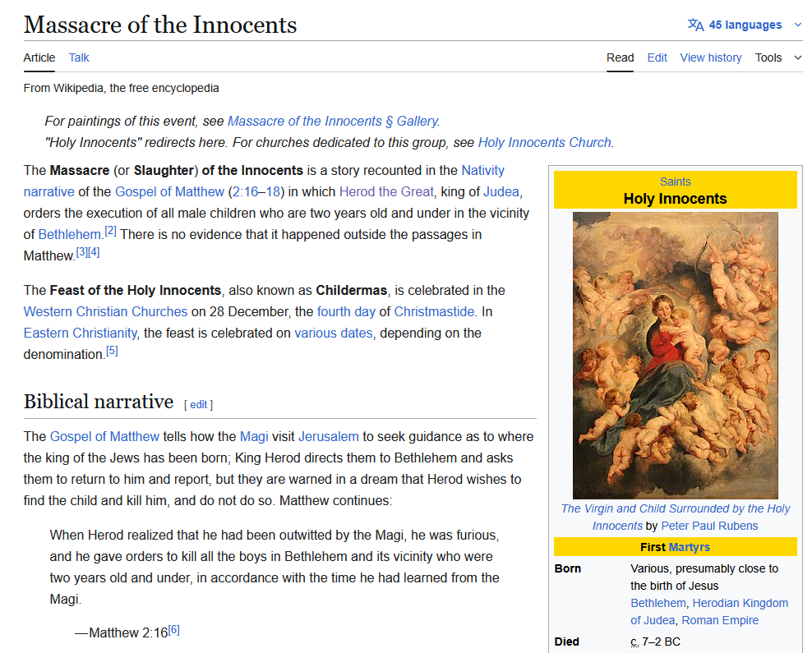
Task: Open the Roman Empire link
Action: click(720, 620)
